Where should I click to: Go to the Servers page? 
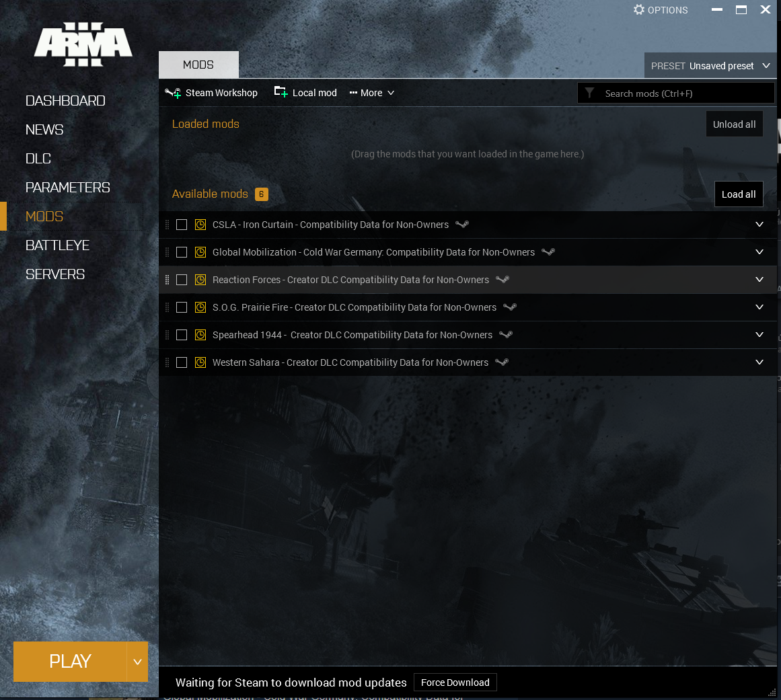(x=55, y=274)
